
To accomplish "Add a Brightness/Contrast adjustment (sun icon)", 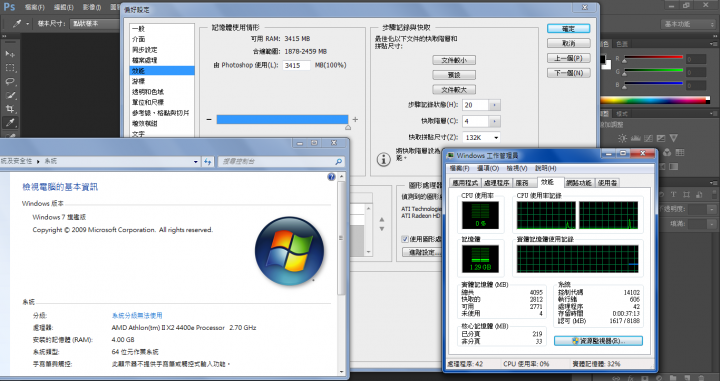I will coord(622,138).
